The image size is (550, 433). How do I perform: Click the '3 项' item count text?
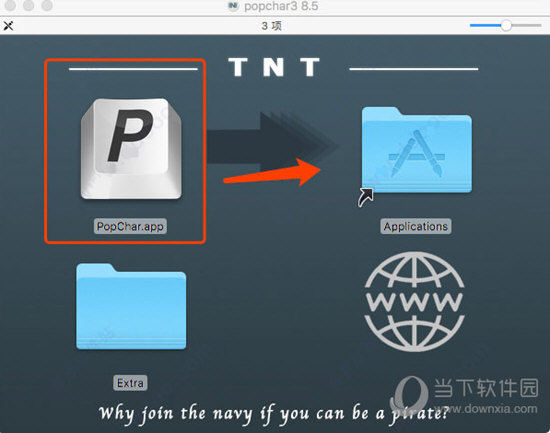tap(271, 26)
